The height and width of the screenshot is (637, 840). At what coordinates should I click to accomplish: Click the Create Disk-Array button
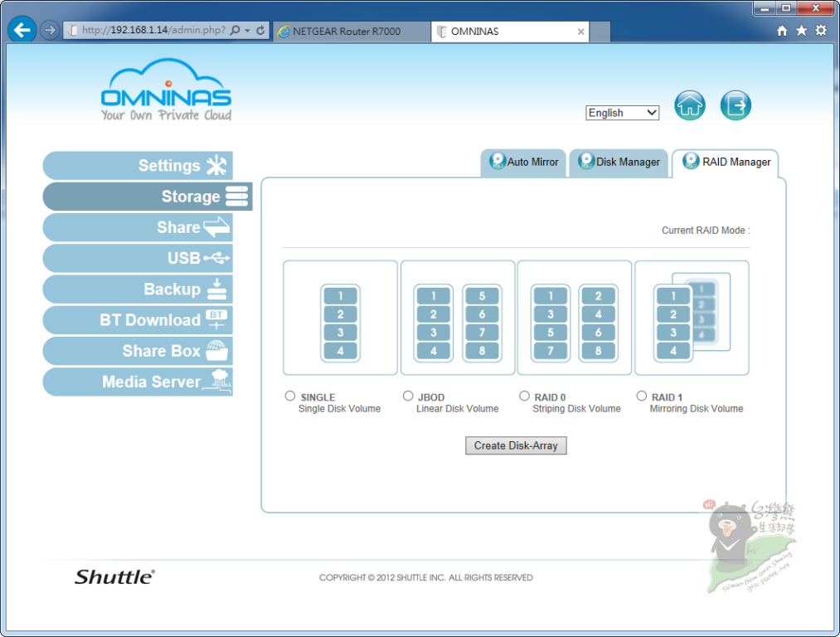coord(516,445)
